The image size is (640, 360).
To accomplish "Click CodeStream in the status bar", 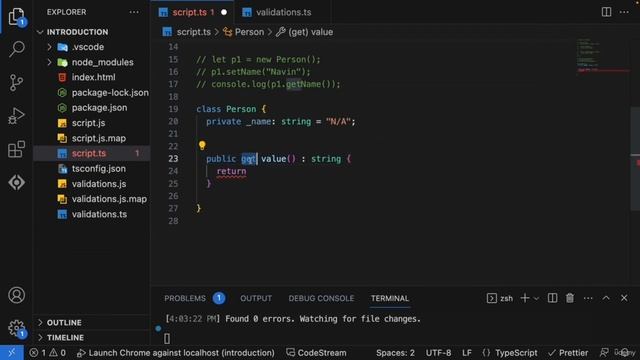I will pos(316,353).
